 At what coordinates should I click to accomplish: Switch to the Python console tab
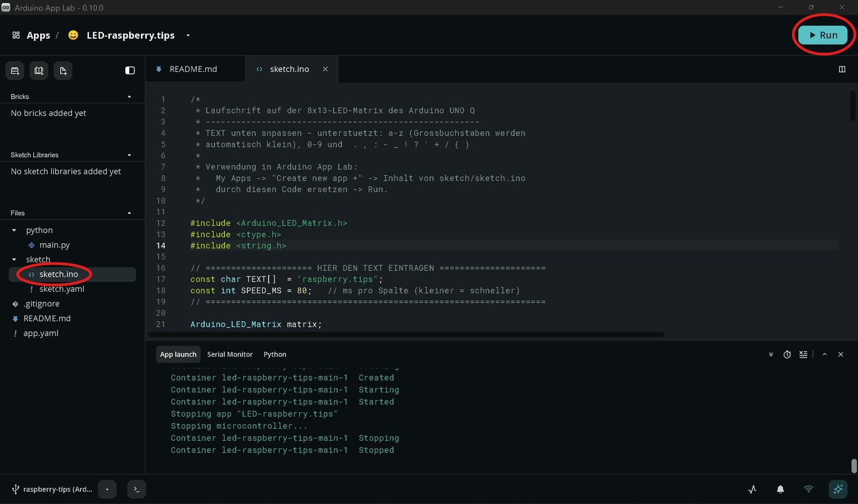click(275, 354)
